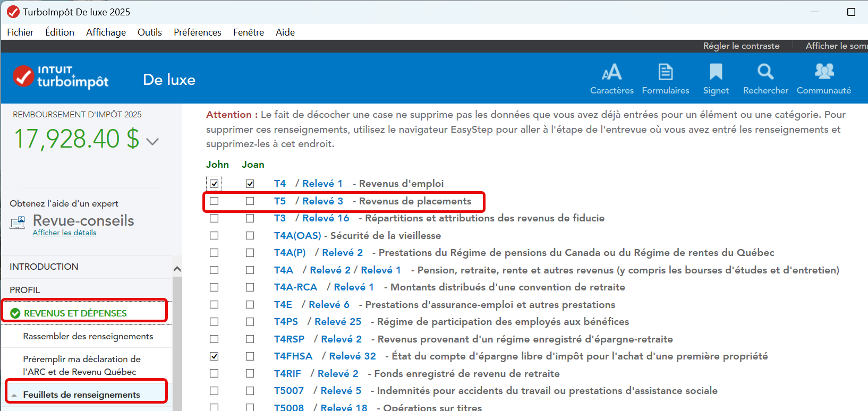Open the Relevé 32 link
The image size is (868, 411).
pyautogui.click(x=353, y=356)
